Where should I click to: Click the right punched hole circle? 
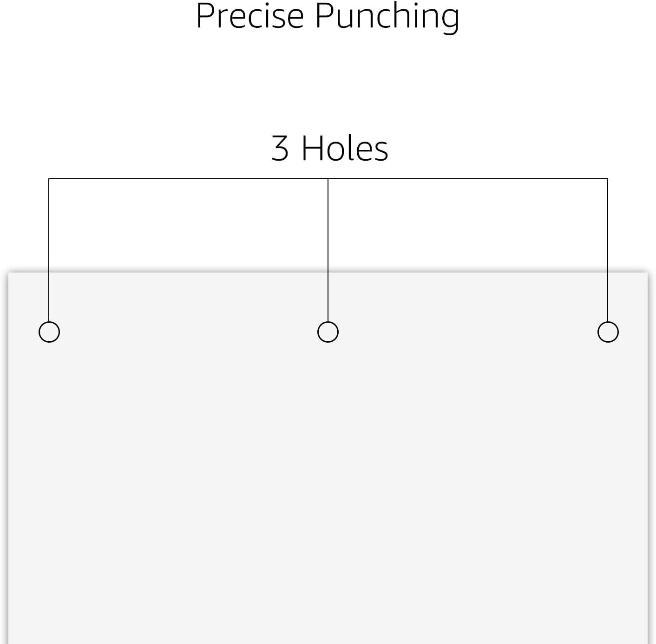(x=608, y=332)
